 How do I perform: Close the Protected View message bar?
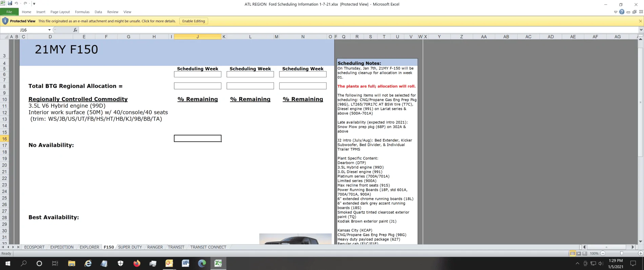pyautogui.click(x=640, y=21)
